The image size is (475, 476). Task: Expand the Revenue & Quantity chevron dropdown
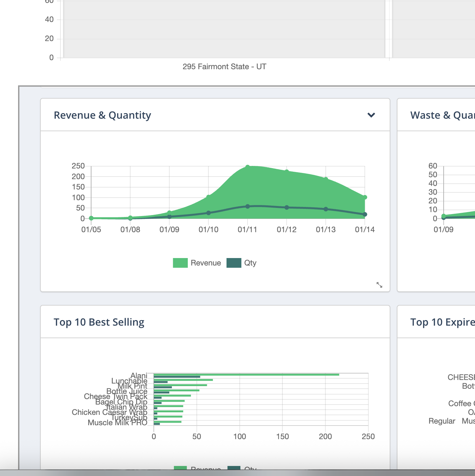[x=371, y=115]
